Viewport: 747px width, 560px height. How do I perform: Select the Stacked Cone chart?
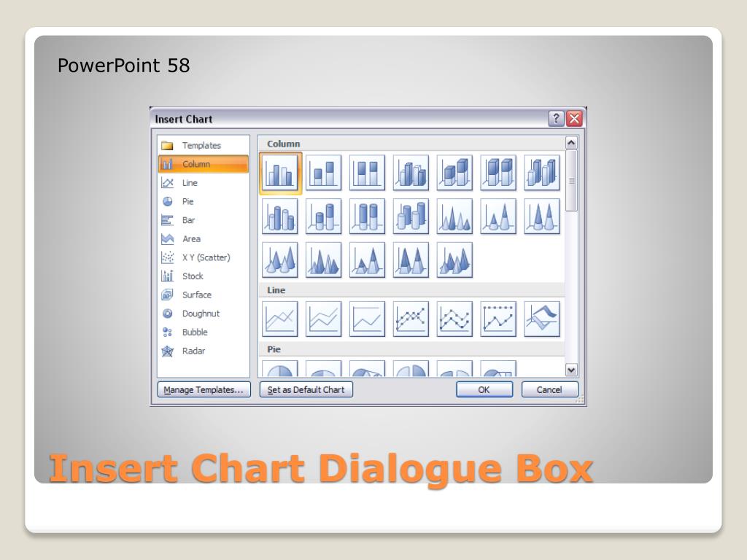click(x=498, y=216)
